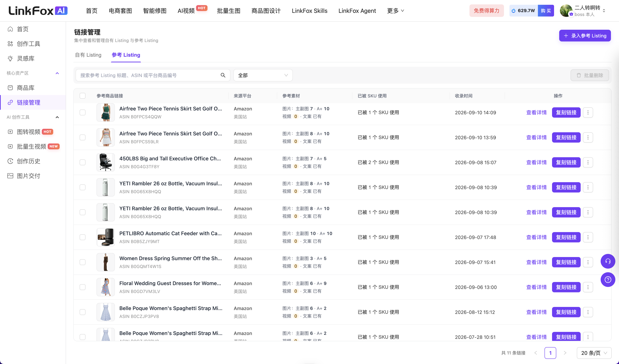
Task: Check the box for Women Dress Spring Summer row
Action: click(83, 262)
